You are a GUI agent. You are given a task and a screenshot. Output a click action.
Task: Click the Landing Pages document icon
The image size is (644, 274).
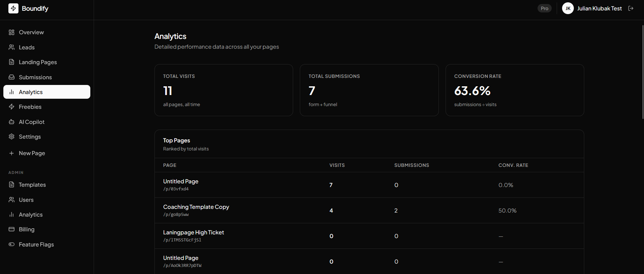11,62
